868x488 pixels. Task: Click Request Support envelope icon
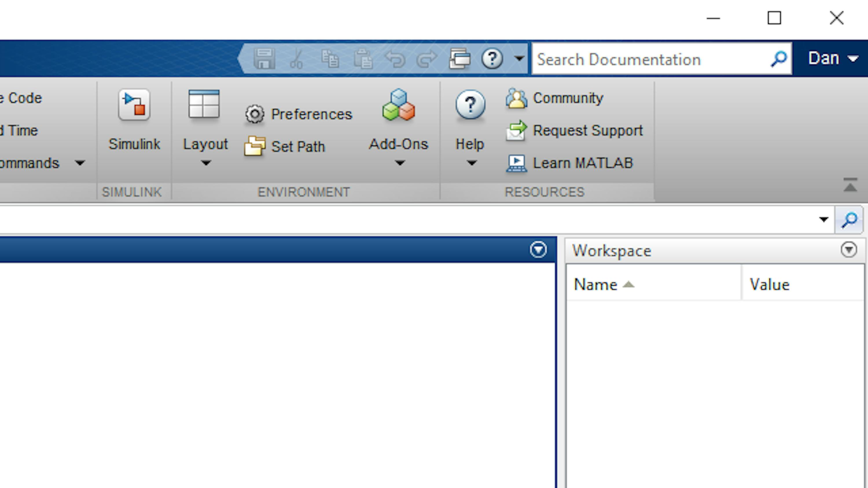point(516,131)
